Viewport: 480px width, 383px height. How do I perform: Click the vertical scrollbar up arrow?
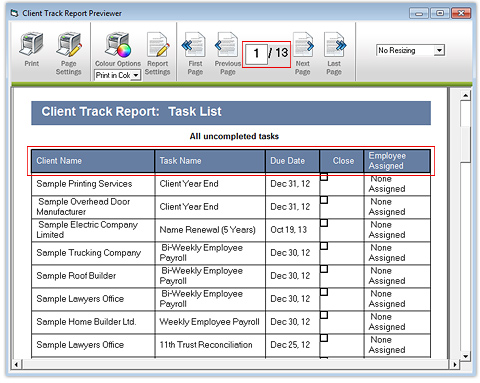pos(465,96)
